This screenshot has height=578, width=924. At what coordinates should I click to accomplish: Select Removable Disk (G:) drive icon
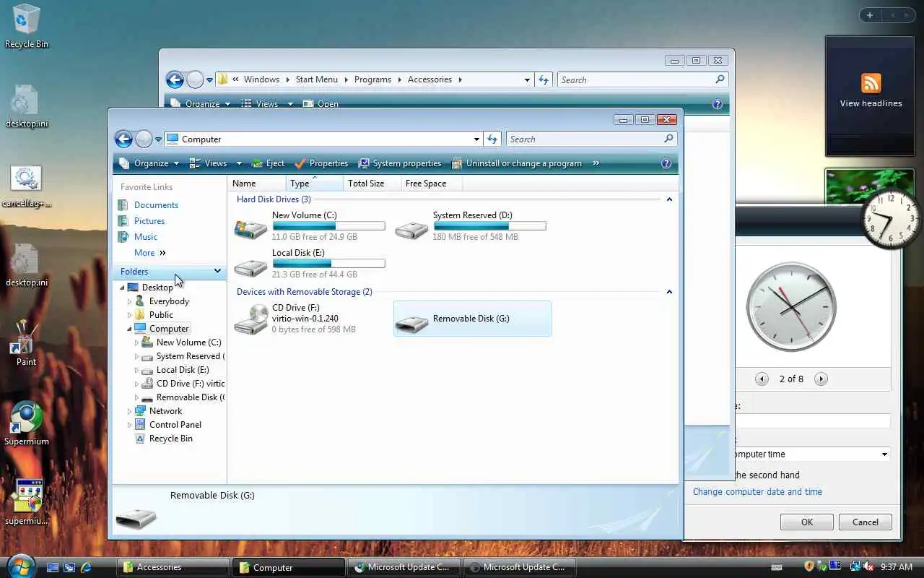[x=411, y=323]
